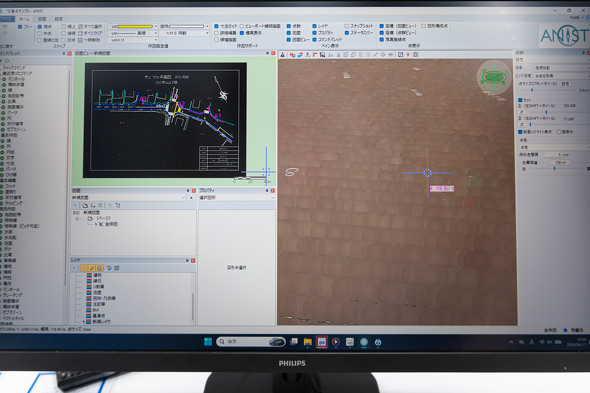Image resolution: width=590 pixels, height=393 pixels.
Task: Click the grid-pattern icon at point cloud toolbar end
Action: pyautogui.click(x=416, y=55)
